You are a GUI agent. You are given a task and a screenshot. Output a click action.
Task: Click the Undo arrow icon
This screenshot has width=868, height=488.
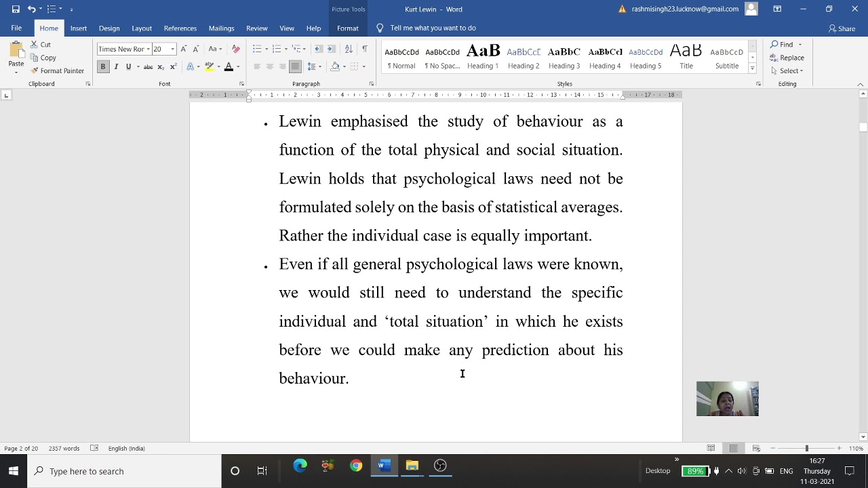[x=31, y=9]
